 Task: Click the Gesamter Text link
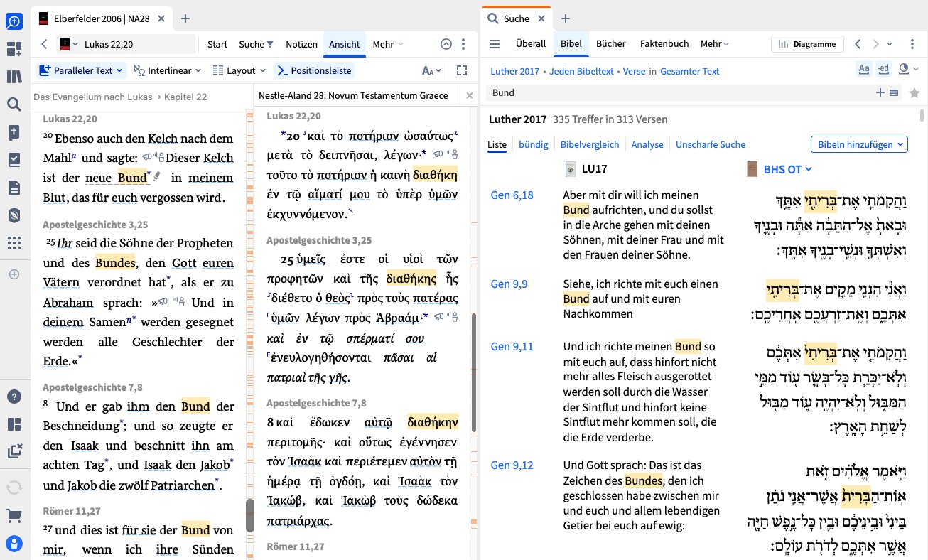click(690, 71)
